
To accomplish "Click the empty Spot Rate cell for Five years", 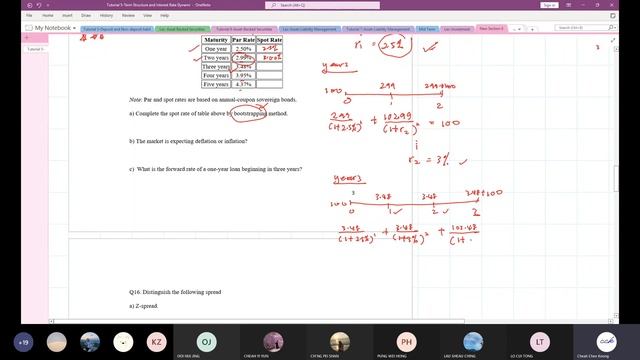I will 269,84.
